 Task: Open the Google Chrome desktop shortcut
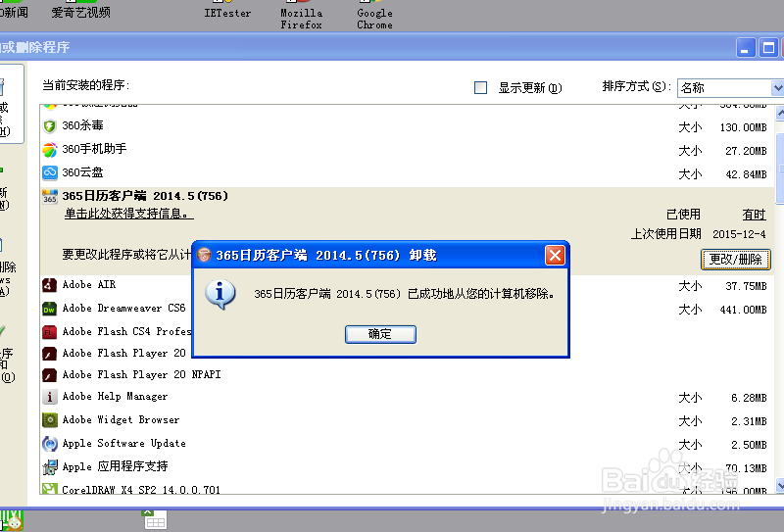pyautogui.click(x=374, y=15)
